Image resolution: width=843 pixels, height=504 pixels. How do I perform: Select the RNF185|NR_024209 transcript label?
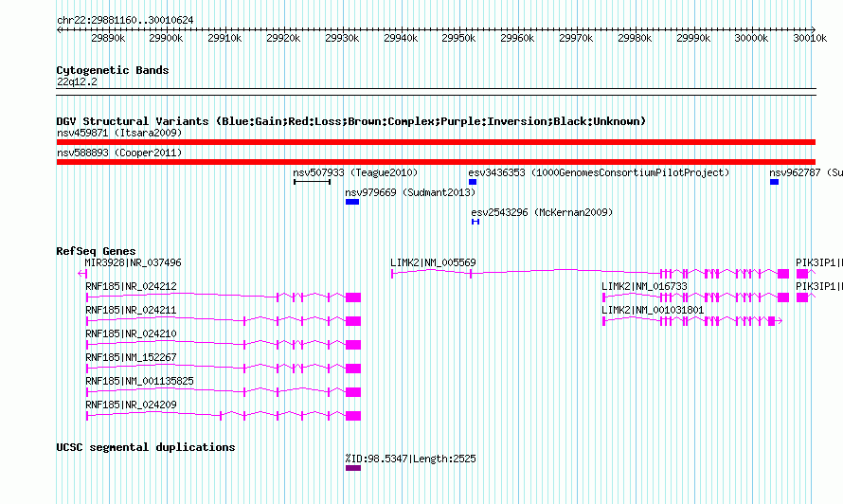coord(131,405)
